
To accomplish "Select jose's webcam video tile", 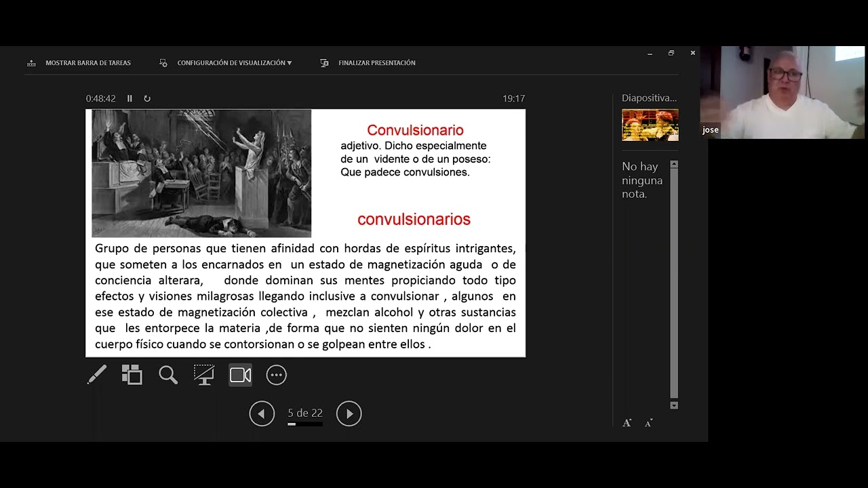I will (x=783, y=93).
